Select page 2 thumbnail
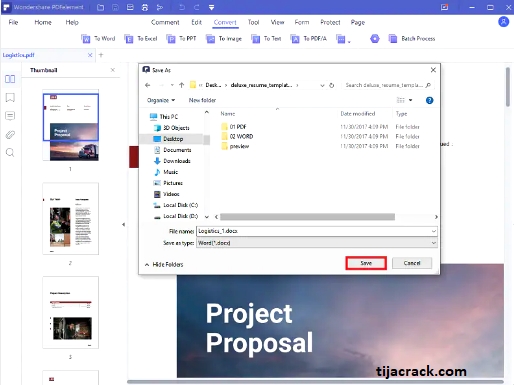Image resolution: width=514 pixels, height=385 pixels. [x=71, y=219]
